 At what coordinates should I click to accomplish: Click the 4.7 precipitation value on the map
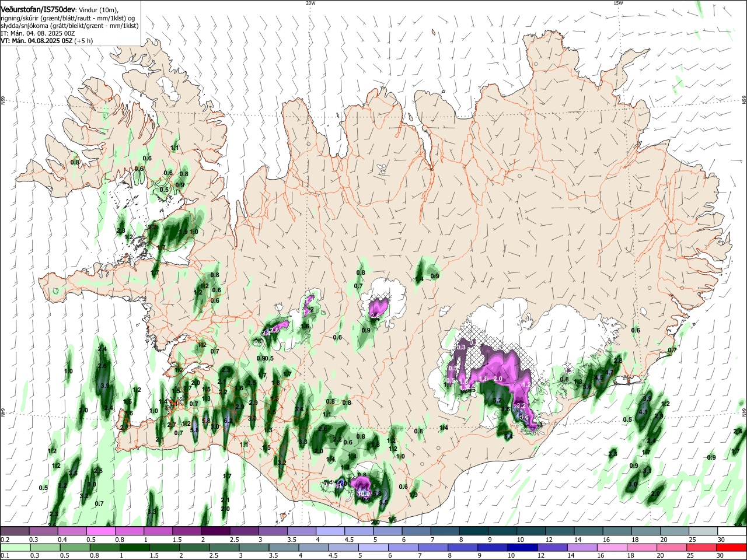[610, 372]
